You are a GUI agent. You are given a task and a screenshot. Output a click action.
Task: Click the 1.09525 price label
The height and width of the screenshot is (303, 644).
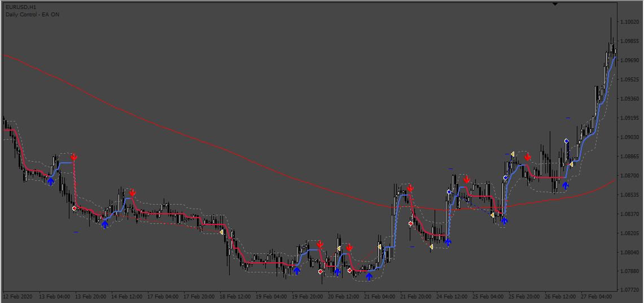[x=630, y=79]
